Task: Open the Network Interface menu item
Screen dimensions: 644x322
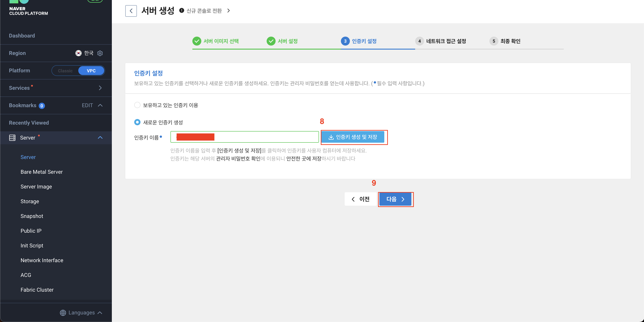Action: point(42,260)
